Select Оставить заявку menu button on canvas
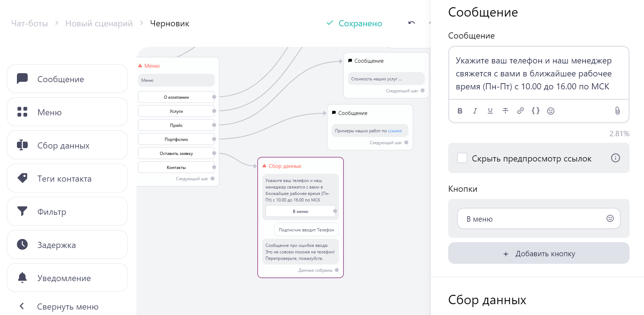Viewport: 644px width, 315px height. click(176, 153)
